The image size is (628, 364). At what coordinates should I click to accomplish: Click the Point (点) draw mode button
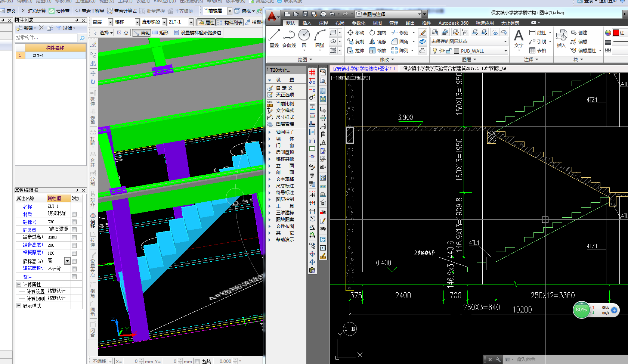click(123, 33)
